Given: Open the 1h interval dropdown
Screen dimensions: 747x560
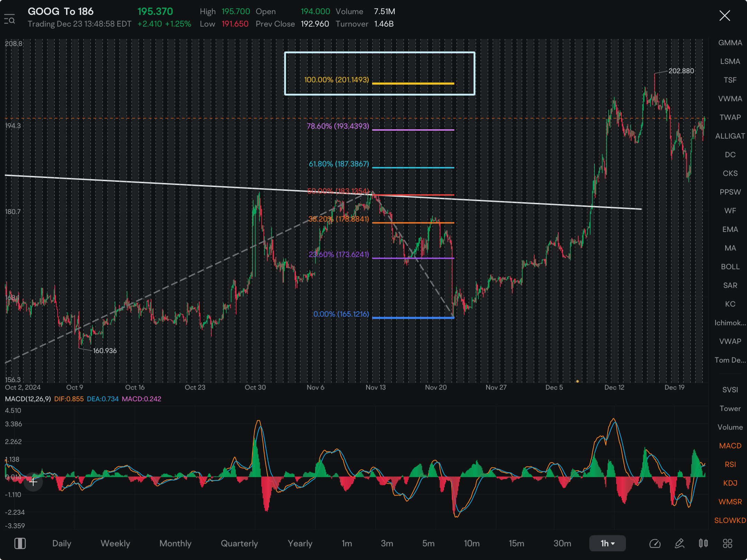Looking at the screenshot, I should 607,543.
